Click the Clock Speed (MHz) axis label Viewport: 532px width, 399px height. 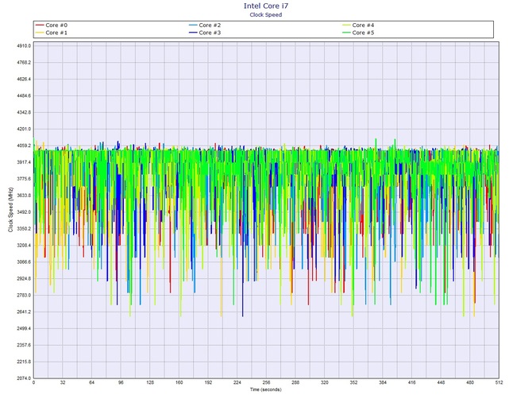(x=10, y=210)
